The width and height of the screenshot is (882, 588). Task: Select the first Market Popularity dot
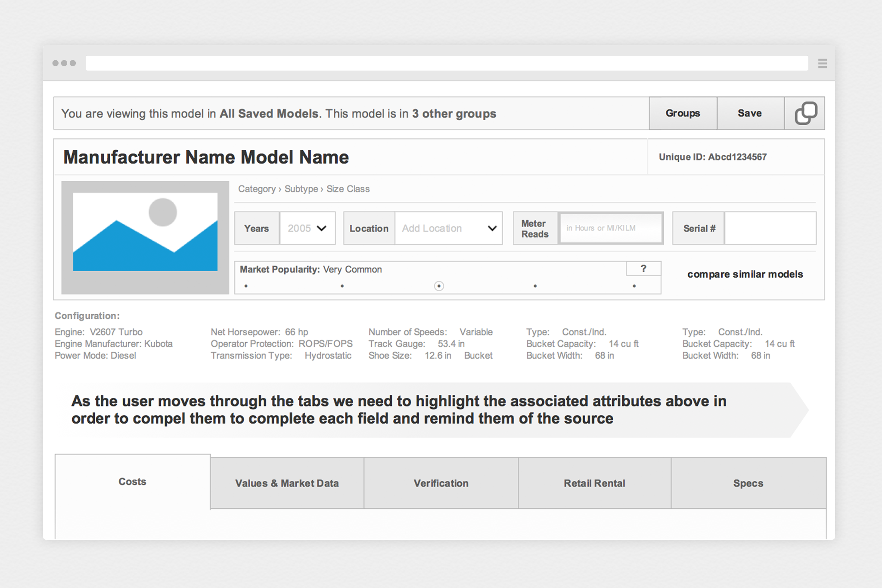(246, 286)
